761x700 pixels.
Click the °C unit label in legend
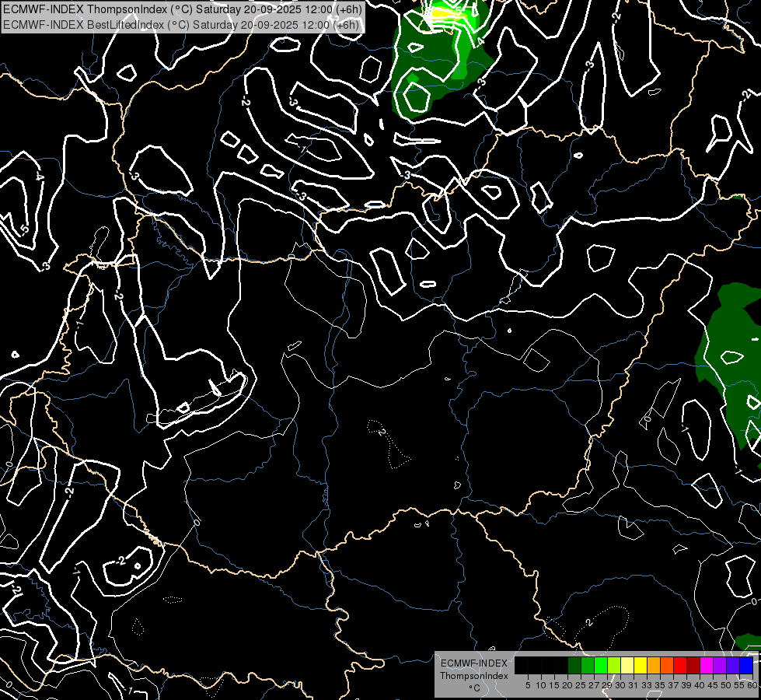click(474, 688)
